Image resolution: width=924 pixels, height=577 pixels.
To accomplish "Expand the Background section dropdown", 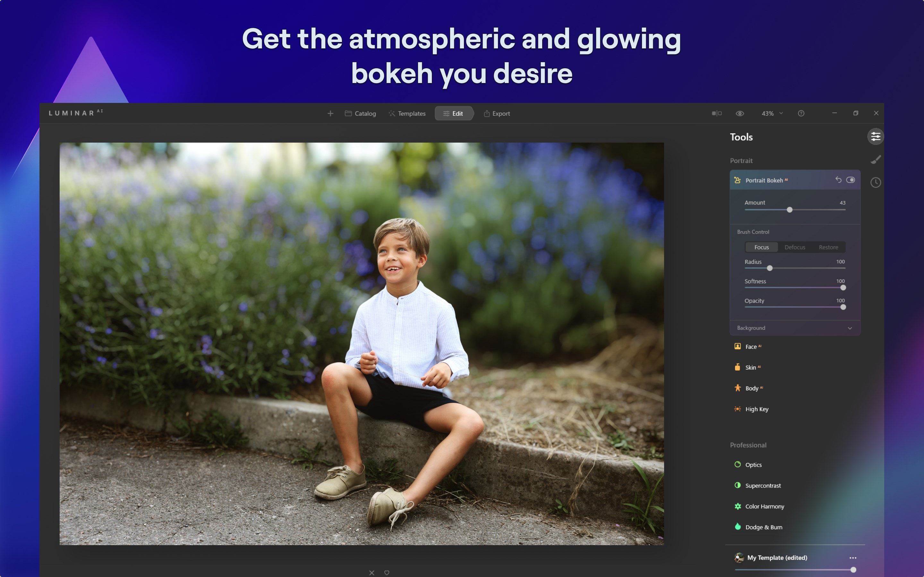I will point(850,328).
